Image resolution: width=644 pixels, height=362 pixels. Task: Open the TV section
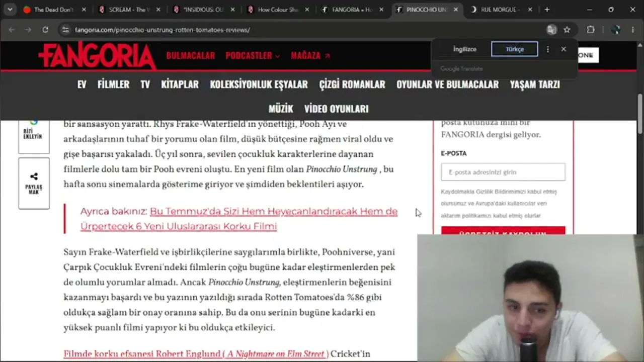[x=145, y=84]
